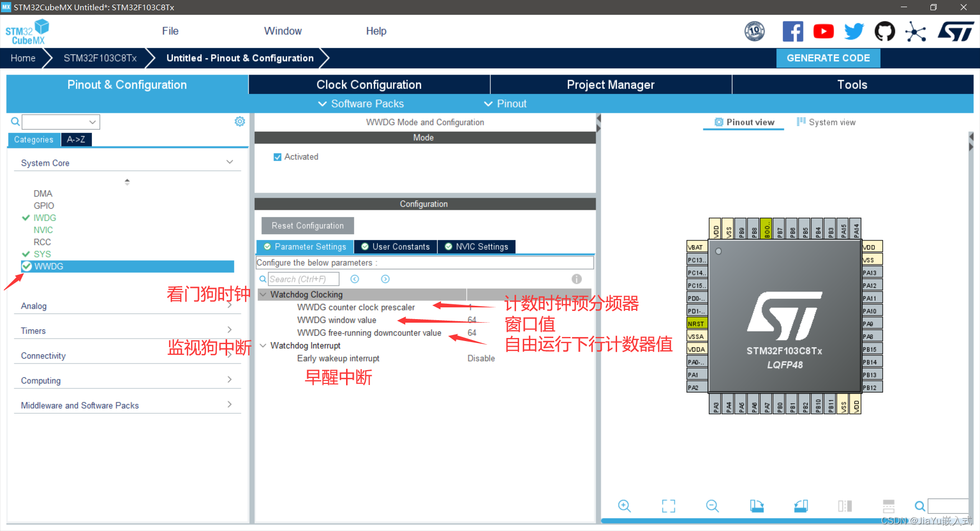Click Reset Configuration button
Viewport: 980px width, 531px height.
[x=308, y=226]
